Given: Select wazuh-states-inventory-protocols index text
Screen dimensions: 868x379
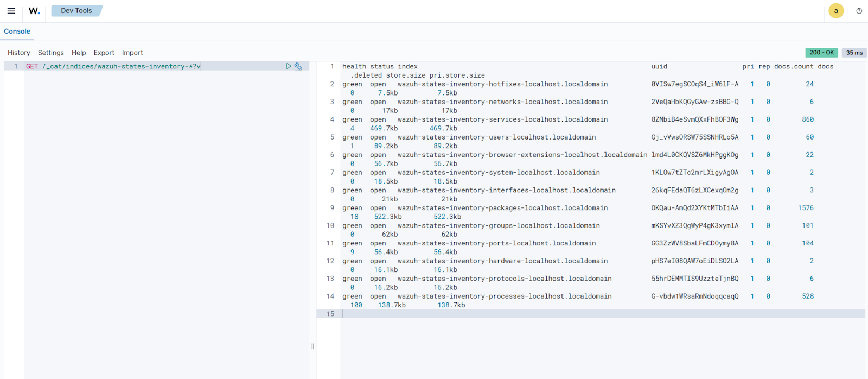Looking at the screenshot, I should [505, 279].
